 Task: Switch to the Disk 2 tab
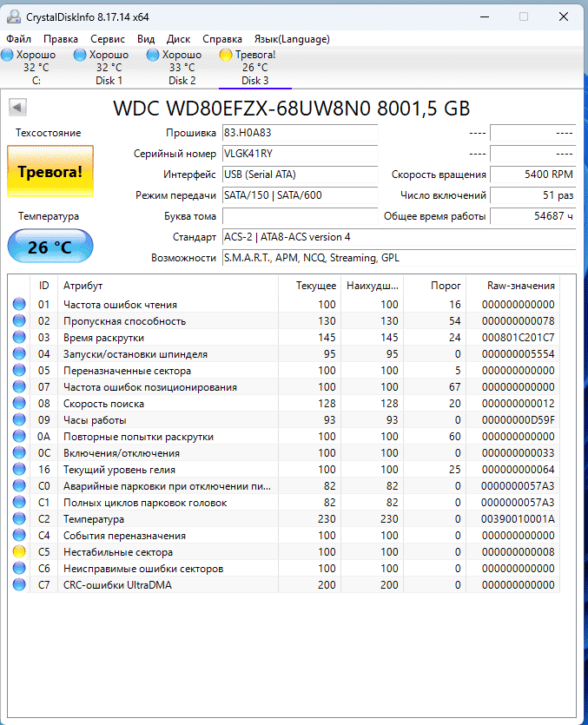182,68
